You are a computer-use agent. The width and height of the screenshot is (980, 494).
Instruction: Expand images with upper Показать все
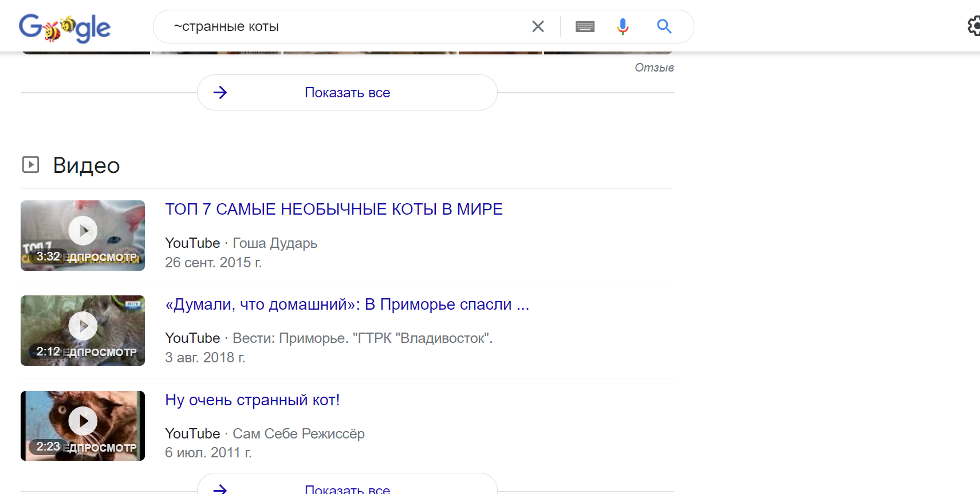coord(347,93)
